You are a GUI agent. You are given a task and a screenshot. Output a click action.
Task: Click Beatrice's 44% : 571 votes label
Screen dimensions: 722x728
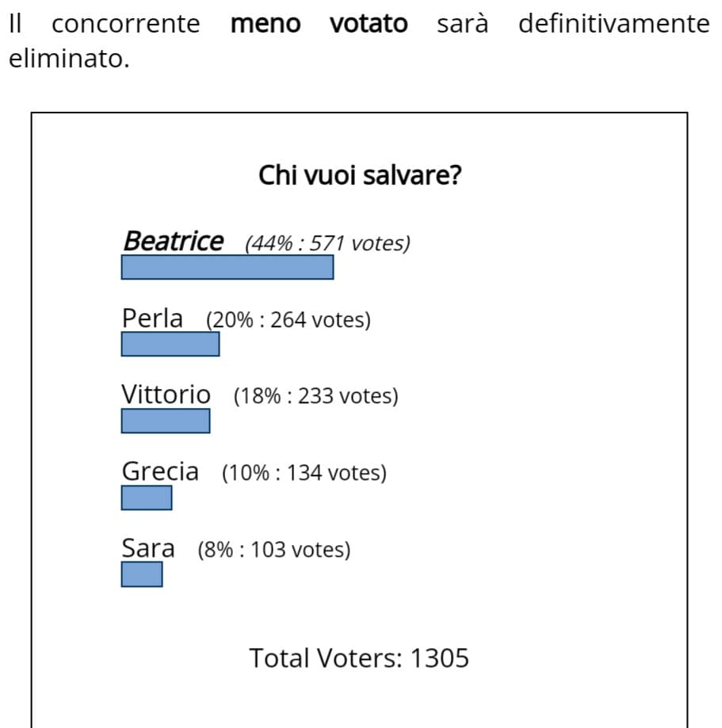[x=327, y=243]
